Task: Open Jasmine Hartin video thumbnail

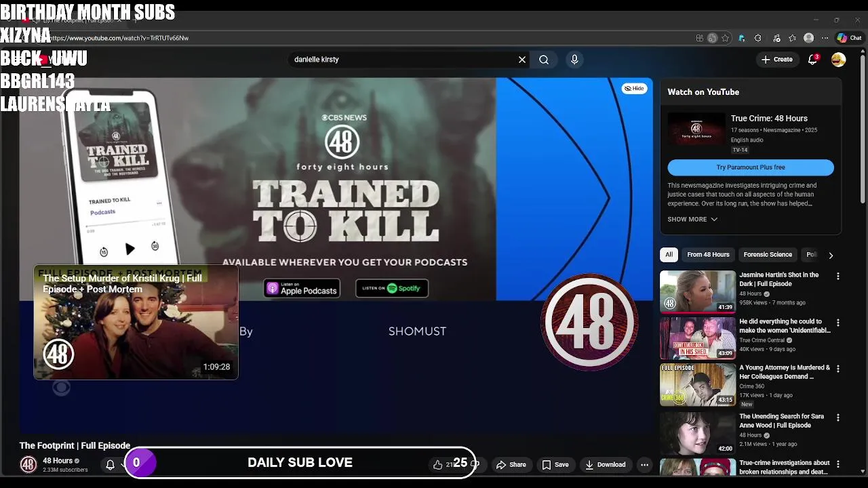Action: click(697, 291)
